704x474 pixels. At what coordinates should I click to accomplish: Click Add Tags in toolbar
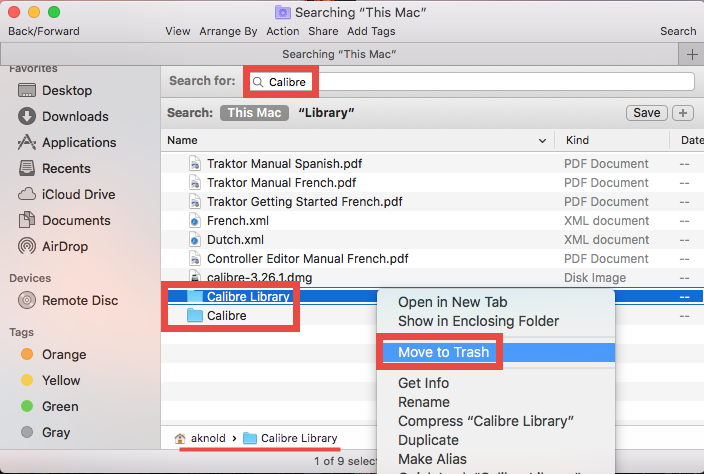pyautogui.click(x=371, y=31)
